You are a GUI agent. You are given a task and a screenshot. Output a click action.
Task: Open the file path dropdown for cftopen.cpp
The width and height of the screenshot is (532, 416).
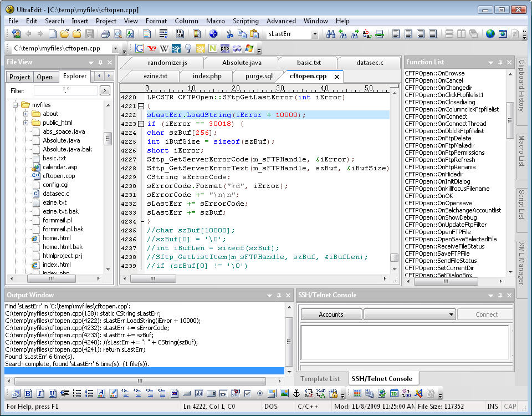click(x=115, y=48)
